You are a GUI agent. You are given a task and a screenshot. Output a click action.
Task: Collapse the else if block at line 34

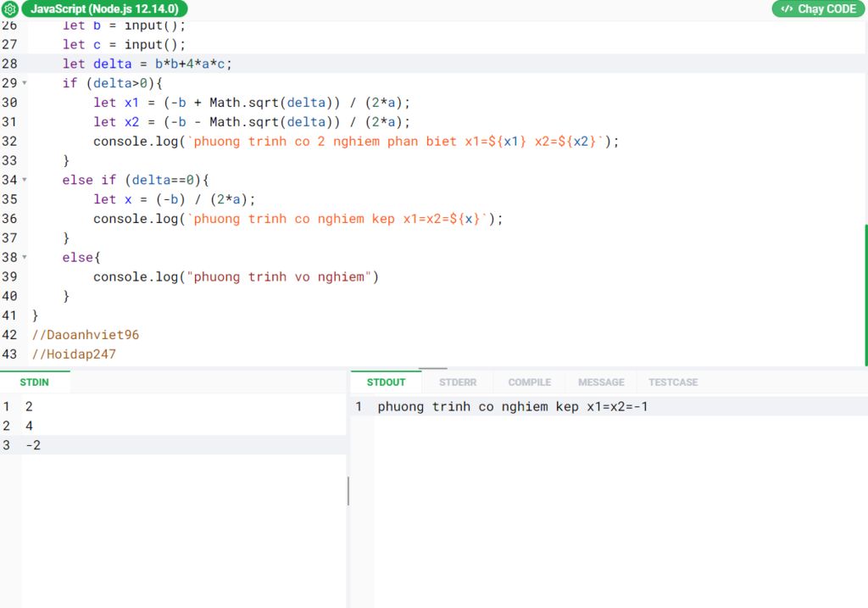click(25, 180)
